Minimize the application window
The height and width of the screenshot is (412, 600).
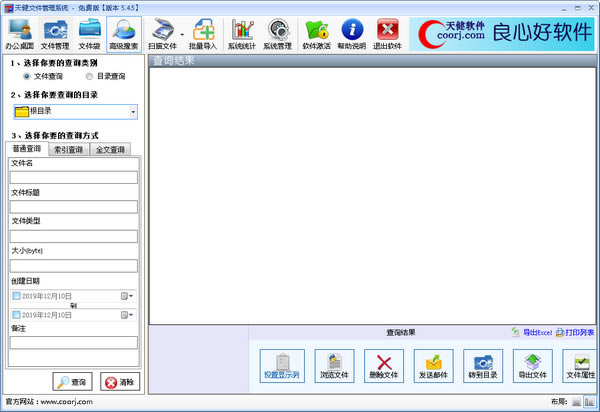[564, 8]
